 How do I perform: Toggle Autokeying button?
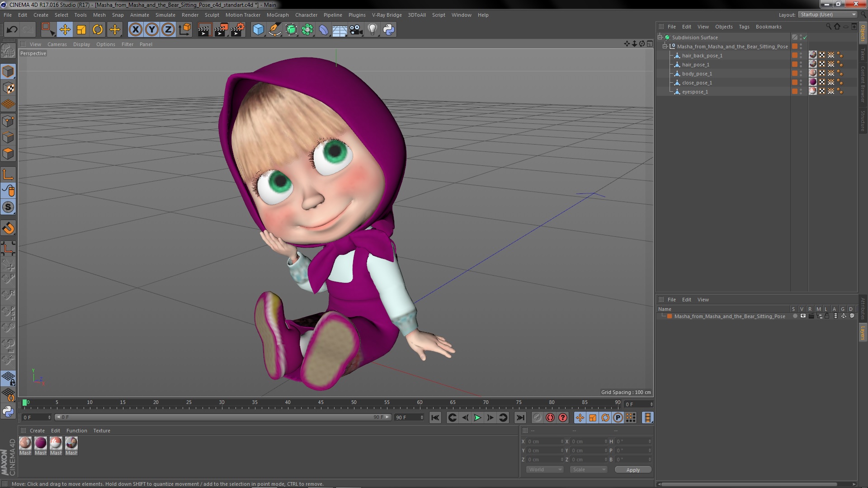[550, 418]
